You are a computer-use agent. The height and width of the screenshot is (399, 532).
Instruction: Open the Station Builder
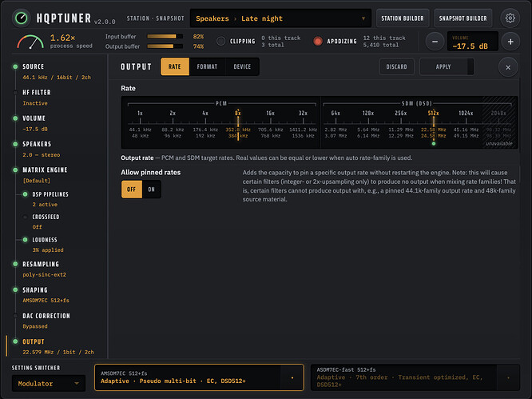[x=403, y=18]
